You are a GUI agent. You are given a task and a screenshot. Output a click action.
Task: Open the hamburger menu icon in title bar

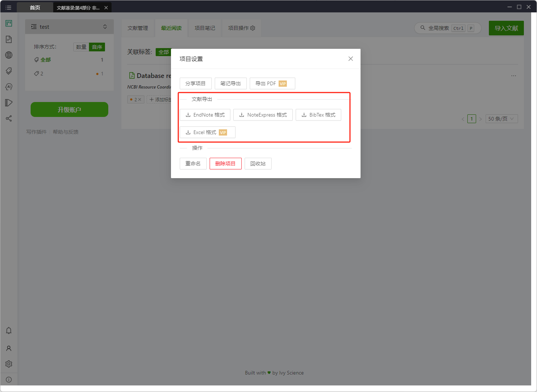[x=8, y=7]
